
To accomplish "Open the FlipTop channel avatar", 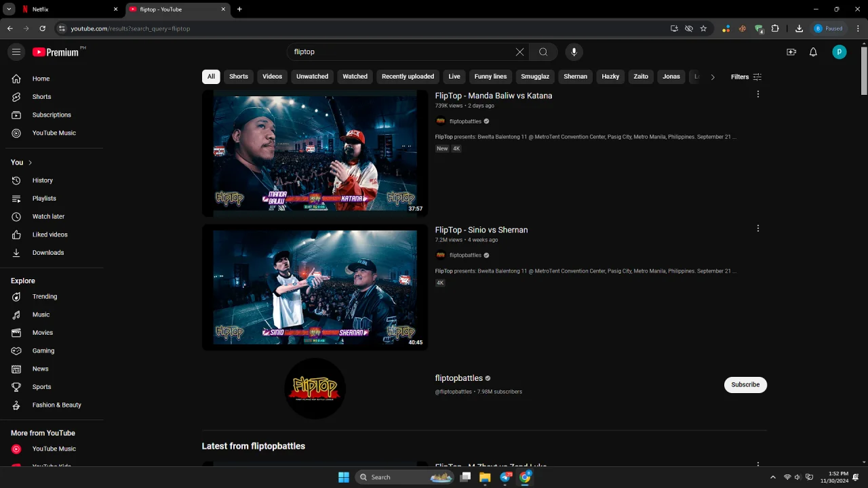I will tap(315, 388).
